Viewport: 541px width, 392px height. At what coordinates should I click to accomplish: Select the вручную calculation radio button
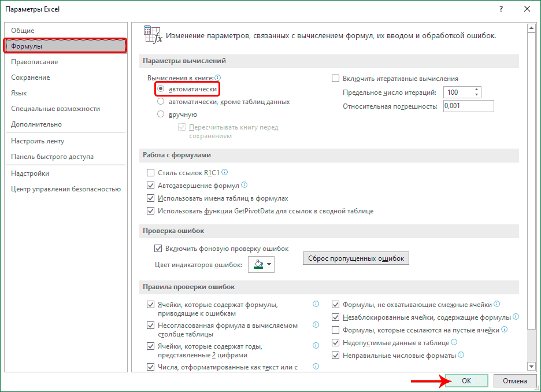[x=161, y=113]
